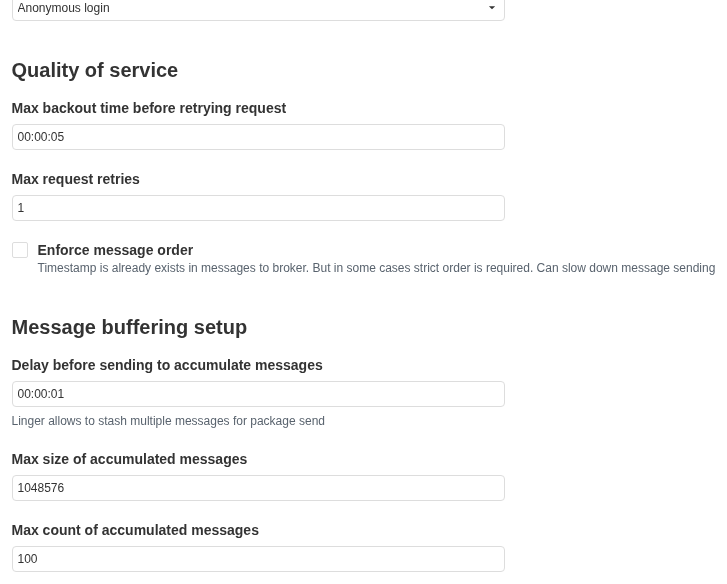
Task: Select the Max backout time before retrying request label
Action: pos(149,108)
